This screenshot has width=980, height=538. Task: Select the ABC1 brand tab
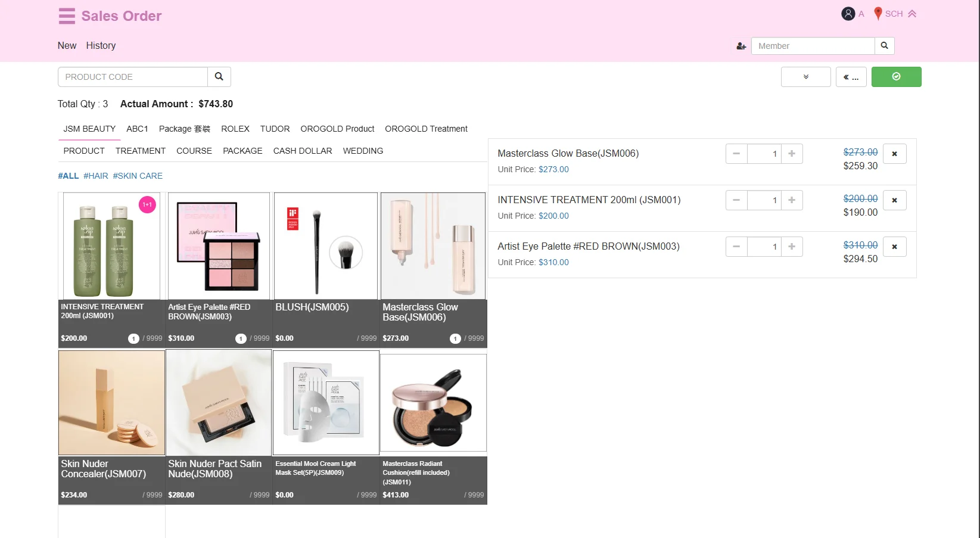137,129
